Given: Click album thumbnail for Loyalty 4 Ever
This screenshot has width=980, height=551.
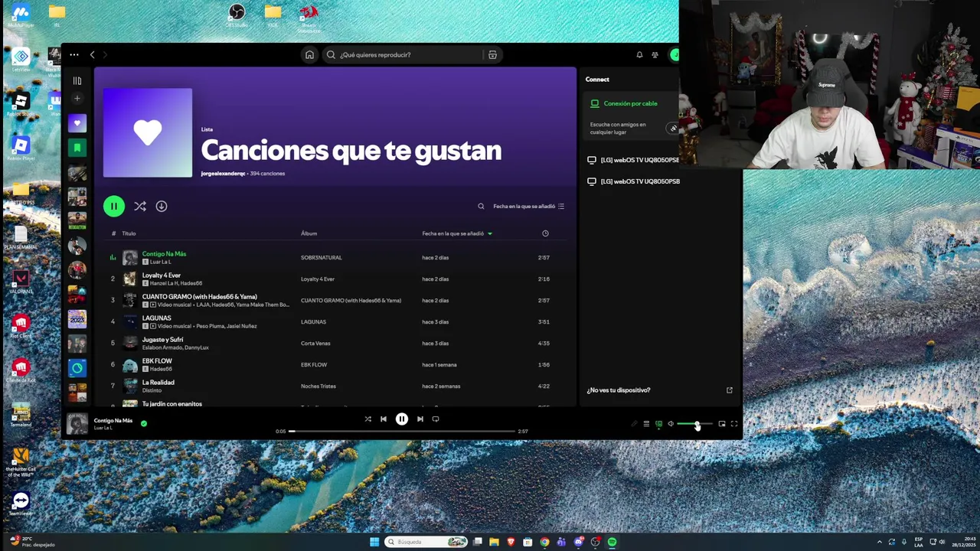Looking at the screenshot, I should (x=130, y=279).
